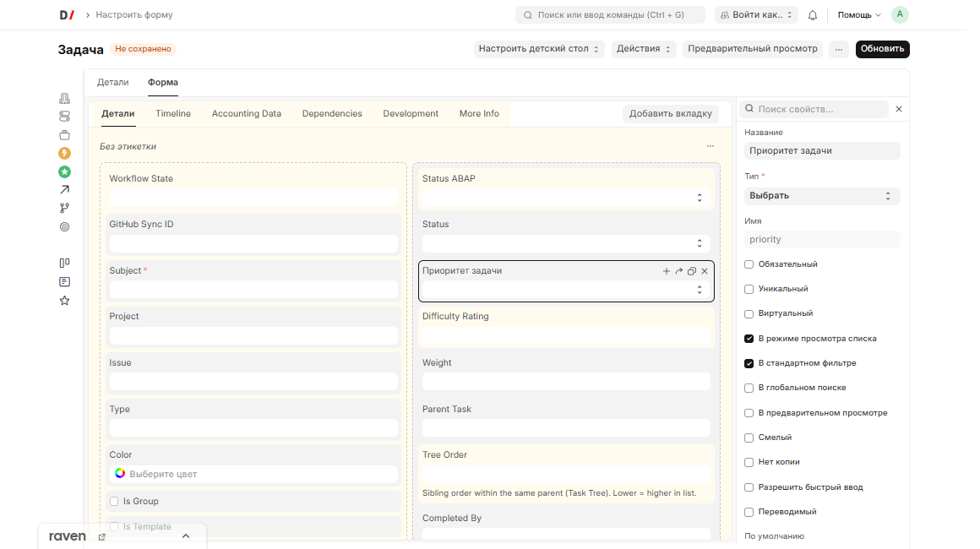Open Настроить форму breadcrumb link
This screenshot has width=980, height=549.
tap(134, 15)
